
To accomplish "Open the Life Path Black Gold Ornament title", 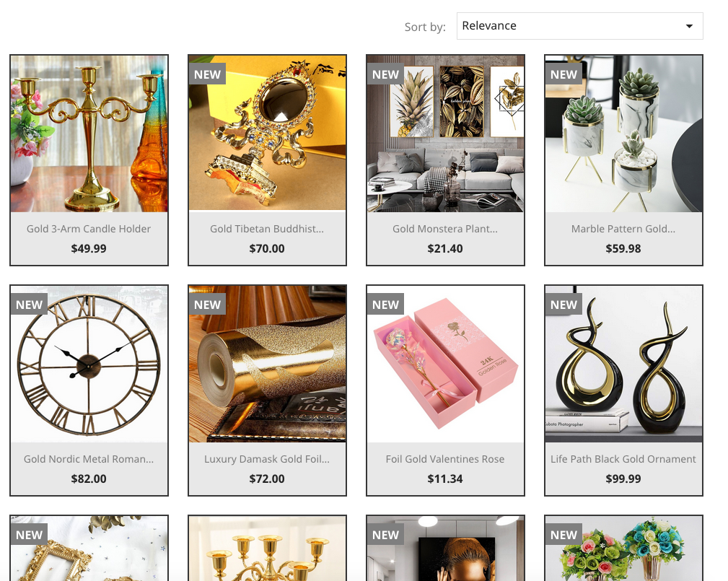I will click(x=623, y=459).
